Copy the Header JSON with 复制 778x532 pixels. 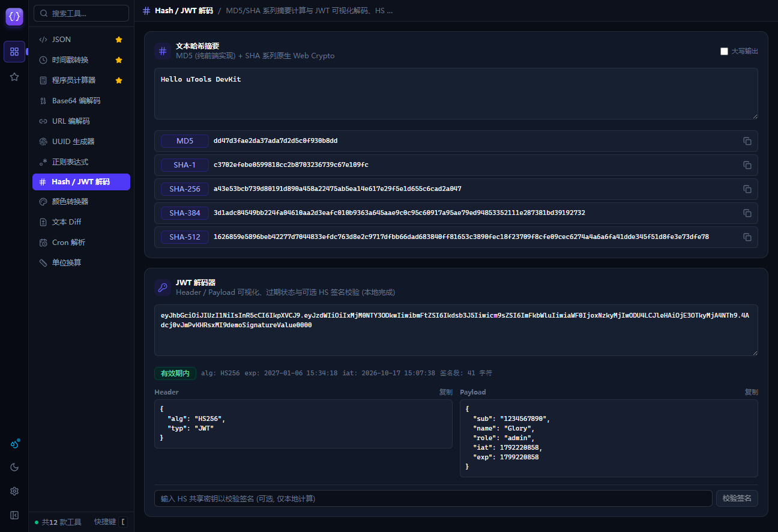pos(445,392)
